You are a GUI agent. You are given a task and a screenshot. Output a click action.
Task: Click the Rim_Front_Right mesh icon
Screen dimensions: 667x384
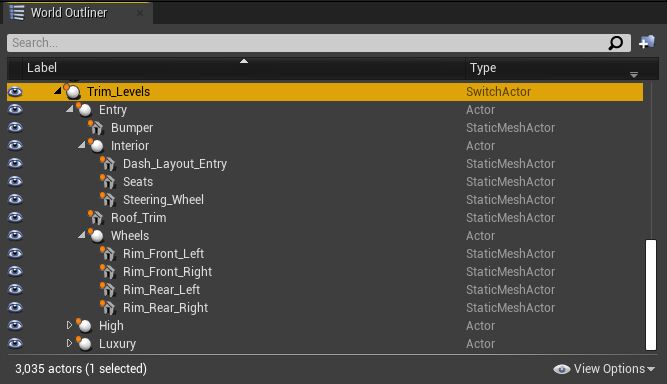(x=108, y=272)
